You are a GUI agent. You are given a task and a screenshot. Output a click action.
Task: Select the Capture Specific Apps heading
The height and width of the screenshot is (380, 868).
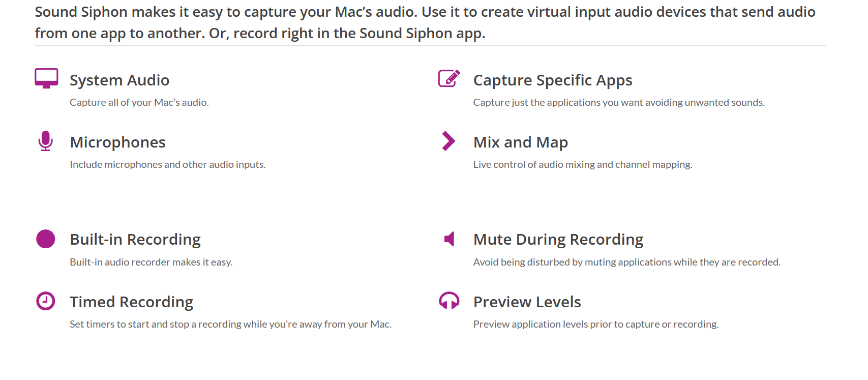pos(553,80)
